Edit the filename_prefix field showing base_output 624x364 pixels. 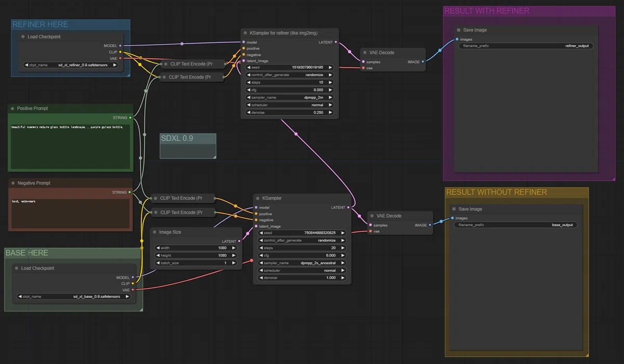click(x=515, y=225)
